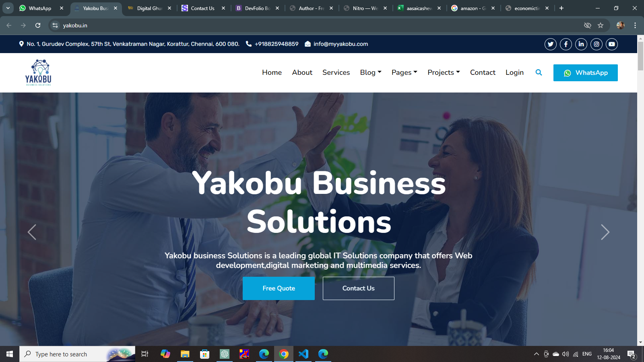Open the Facebook social icon
This screenshot has height=362, width=644.
tap(566, 44)
